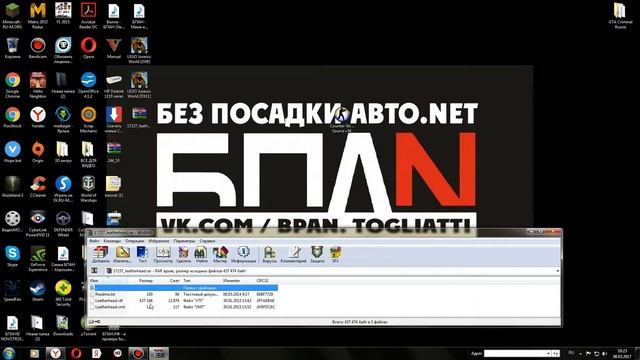
Task: Click the WinRAR Защита (Protect) icon
Action: [317, 254]
